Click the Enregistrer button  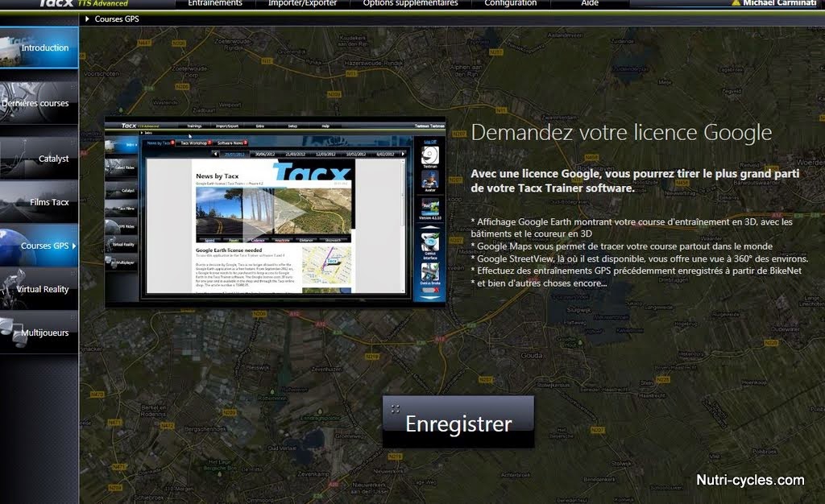click(458, 422)
